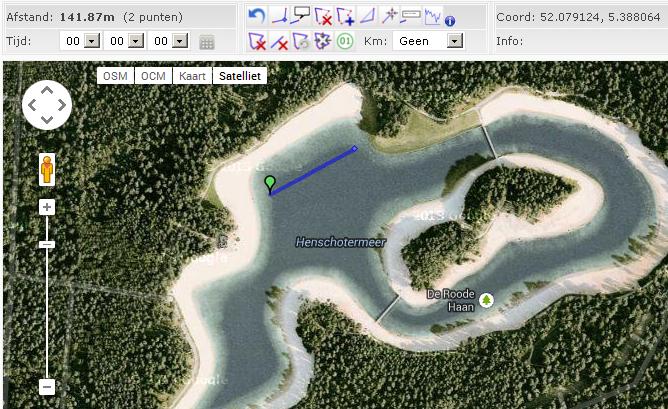Delete the whole route polygon
668x409 pixels.
click(x=257, y=41)
